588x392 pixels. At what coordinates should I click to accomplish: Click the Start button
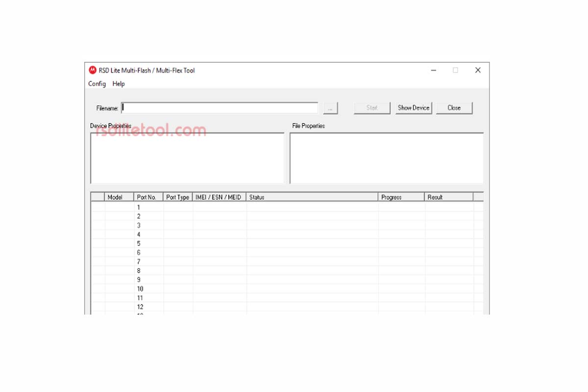[372, 108]
